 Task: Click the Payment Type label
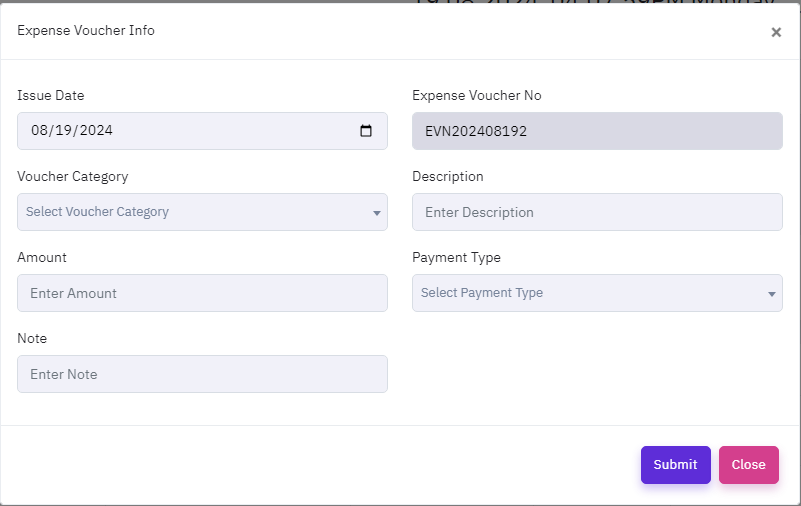click(456, 258)
